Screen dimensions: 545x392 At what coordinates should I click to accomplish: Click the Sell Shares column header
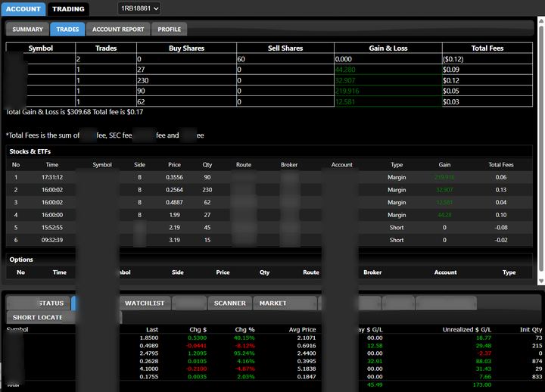tap(285, 48)
